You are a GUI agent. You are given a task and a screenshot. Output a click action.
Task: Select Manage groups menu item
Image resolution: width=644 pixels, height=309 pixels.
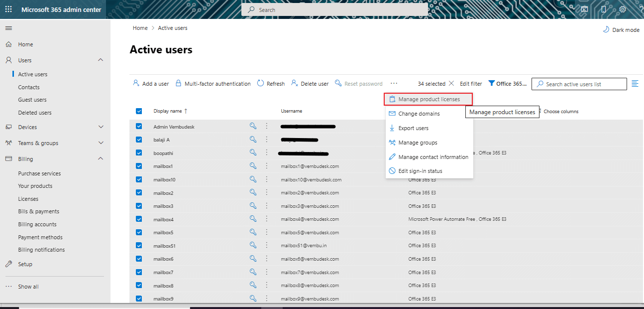coord(429,143)
